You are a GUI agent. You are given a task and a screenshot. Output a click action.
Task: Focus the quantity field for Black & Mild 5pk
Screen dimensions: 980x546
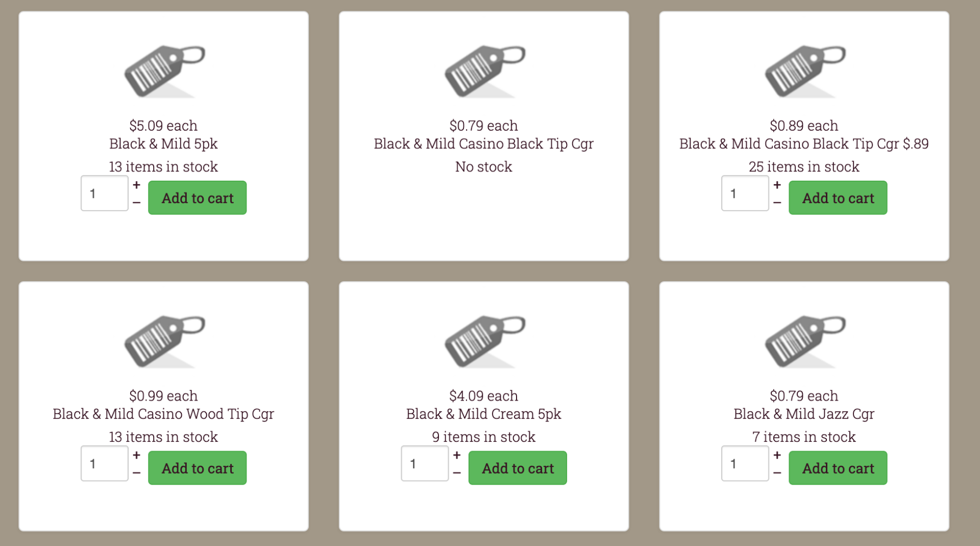[x=105, y=193]
